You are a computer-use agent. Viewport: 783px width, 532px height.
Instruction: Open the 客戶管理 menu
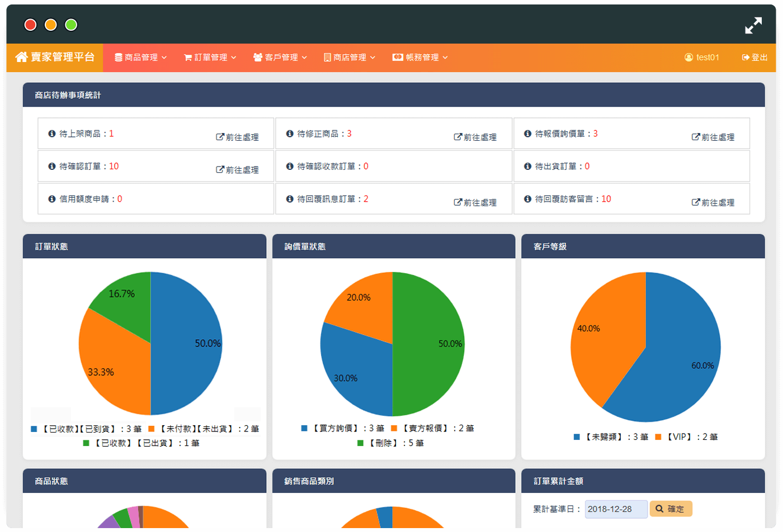280,58
